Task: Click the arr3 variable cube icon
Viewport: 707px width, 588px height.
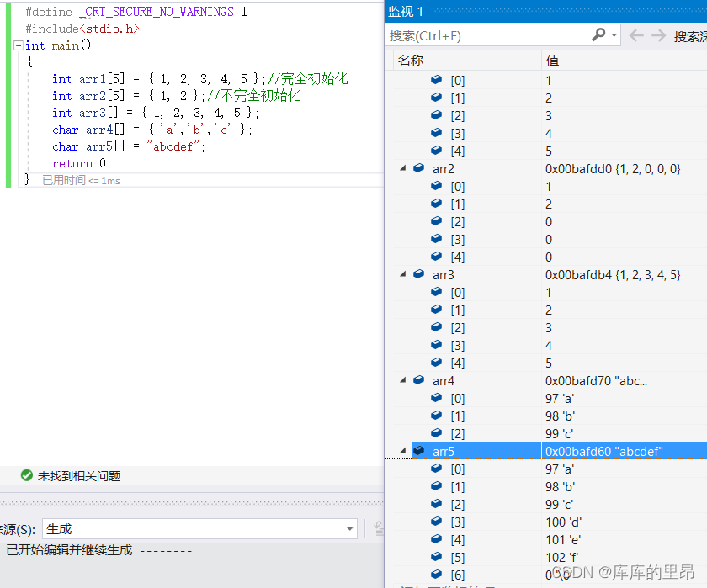Action: 419,274
